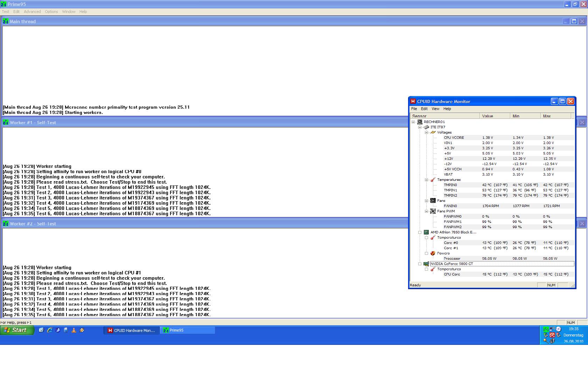
Task: Click the Main thread window title bar
Action: coord(294,21)
